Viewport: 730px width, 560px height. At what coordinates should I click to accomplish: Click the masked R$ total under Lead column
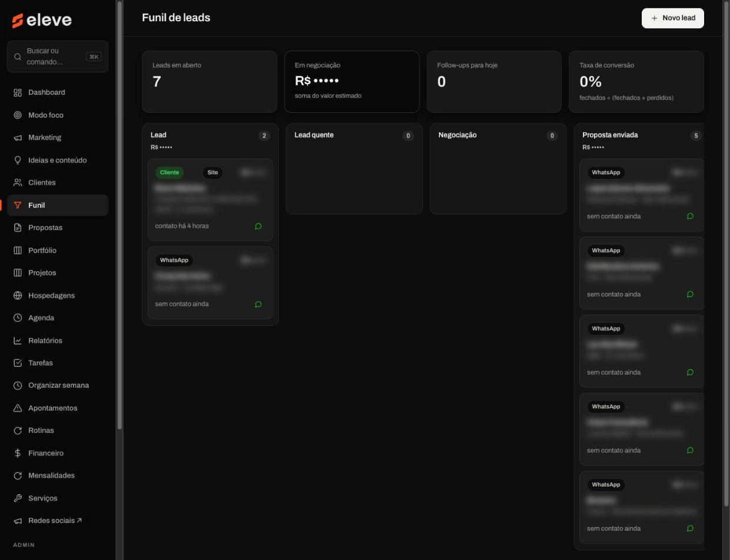click(161, 148)
